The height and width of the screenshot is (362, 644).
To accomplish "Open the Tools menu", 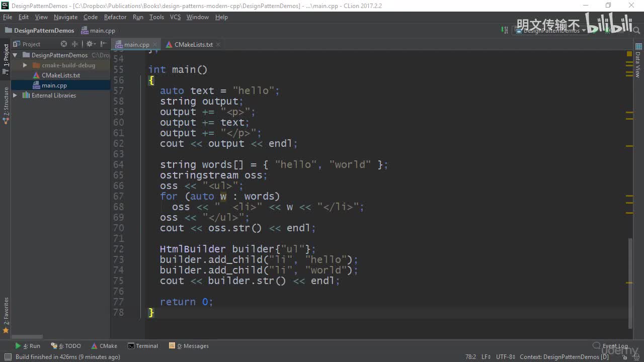I will point(156,17).
